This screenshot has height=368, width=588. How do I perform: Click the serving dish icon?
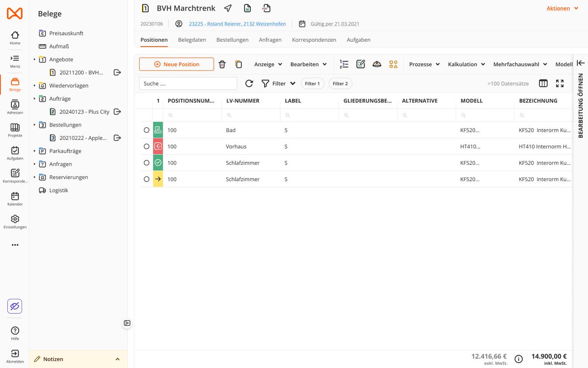point(377,64)
